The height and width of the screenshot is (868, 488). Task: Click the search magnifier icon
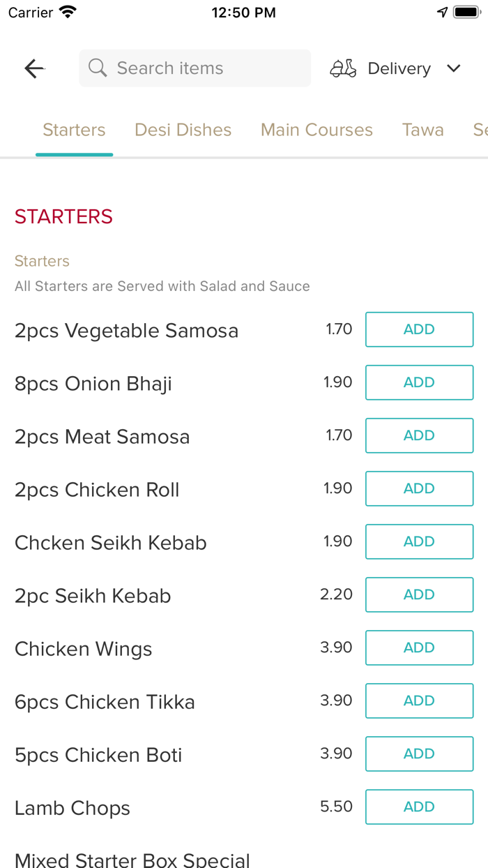(x=98, y=68)
